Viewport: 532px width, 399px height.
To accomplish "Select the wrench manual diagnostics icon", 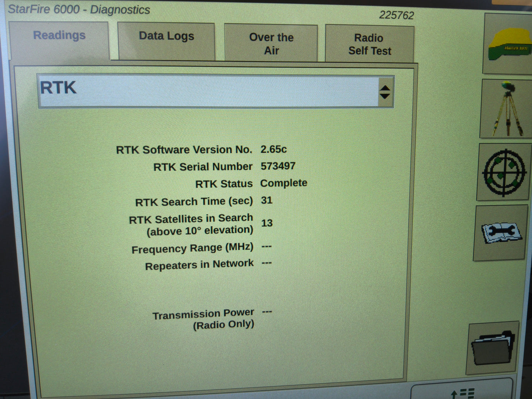I will coord(500,233).
